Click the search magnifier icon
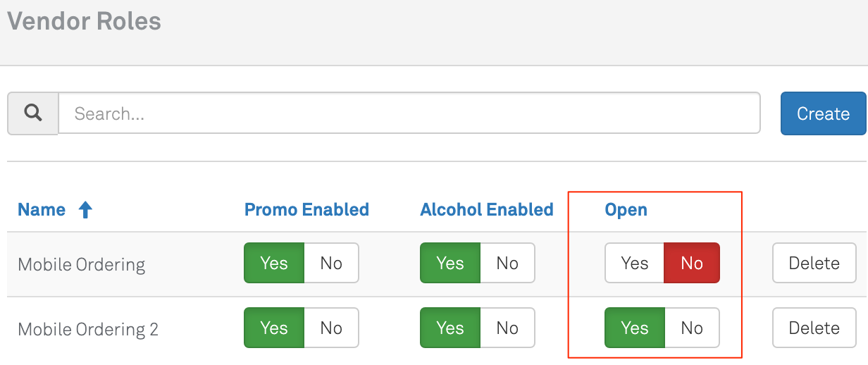 coord(32,113)
